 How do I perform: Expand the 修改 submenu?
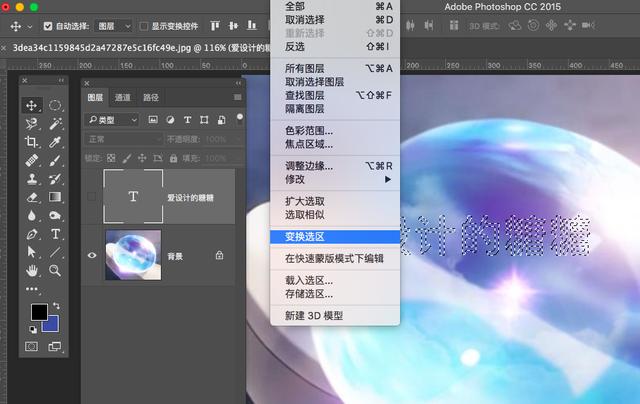[x=335, y=179]
